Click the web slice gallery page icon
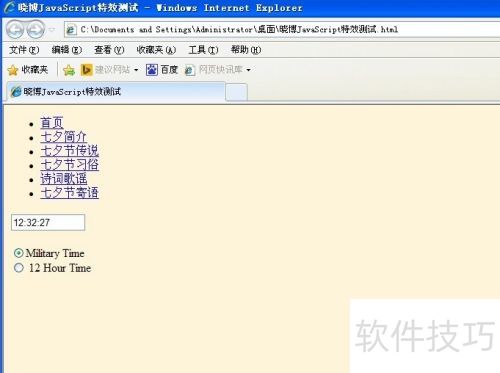Viewport: 500px width, 373px height. pos(190,70)
